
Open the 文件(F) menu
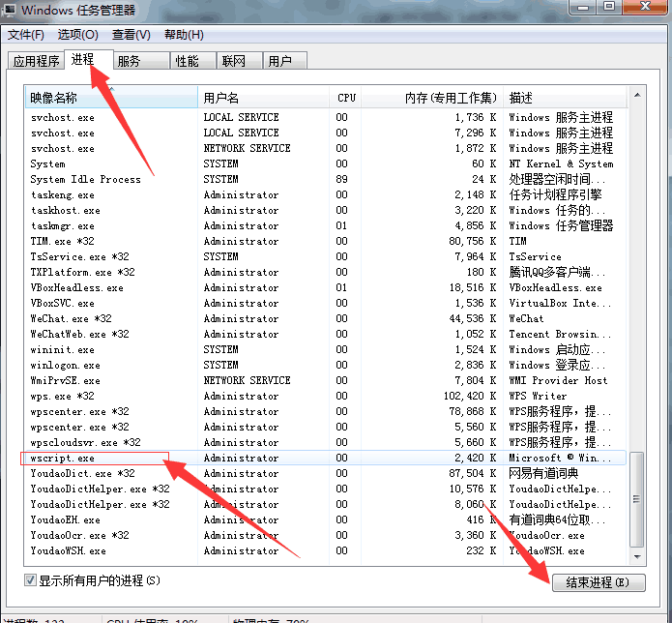click(26, 35)
